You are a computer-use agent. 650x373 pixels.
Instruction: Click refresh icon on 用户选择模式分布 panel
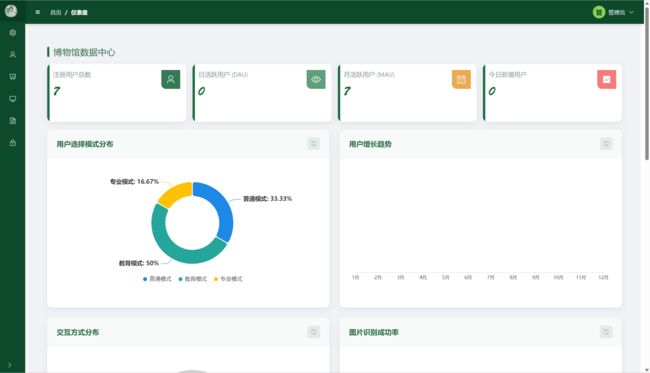tap(314, 144)
